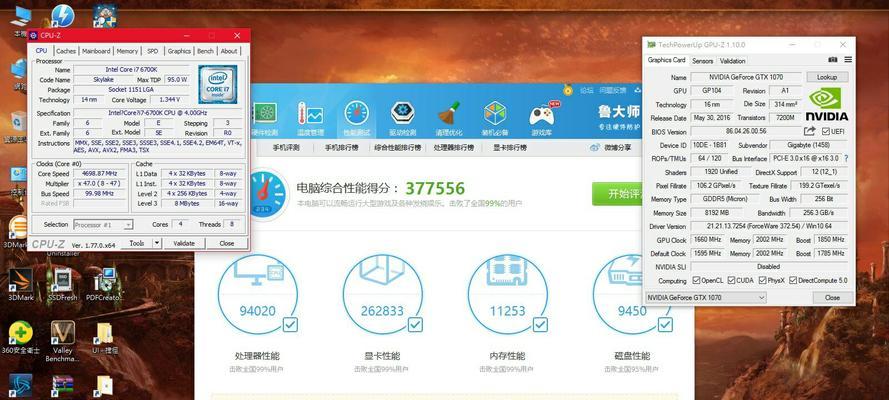Image resolution: width=889 pixels, height=400 pixels.
Task: Uncheck the disk performance (9450) checkbox
Action: click(665, 325)
